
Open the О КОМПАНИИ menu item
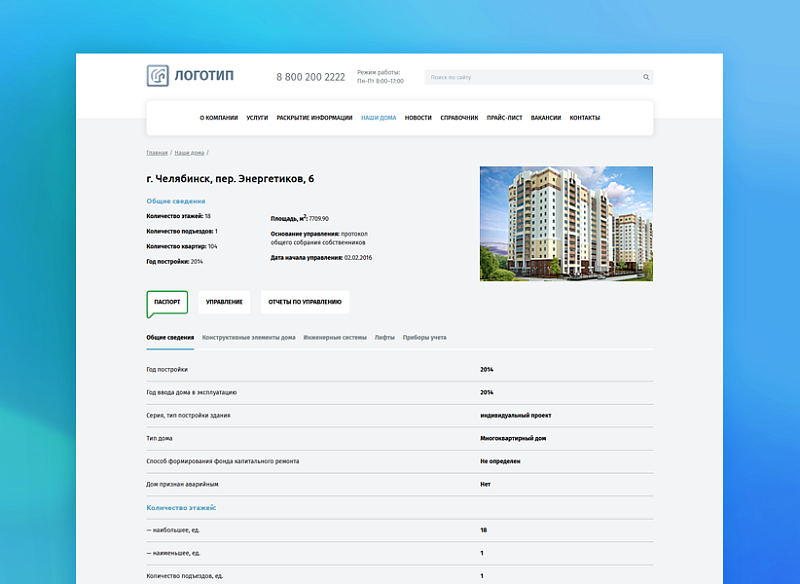219,118
